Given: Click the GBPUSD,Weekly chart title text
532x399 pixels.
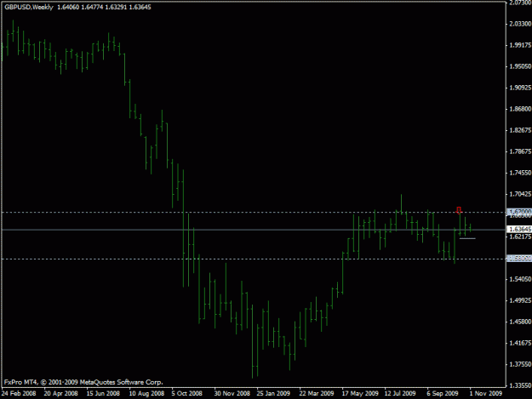Looking at the screenshot, I should (x=29, y=7).
